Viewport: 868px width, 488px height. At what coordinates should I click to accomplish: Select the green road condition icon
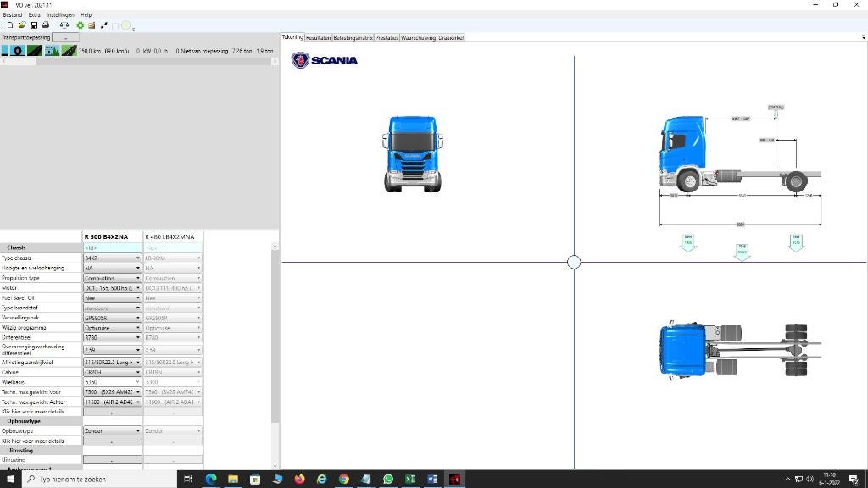(70, 50)
